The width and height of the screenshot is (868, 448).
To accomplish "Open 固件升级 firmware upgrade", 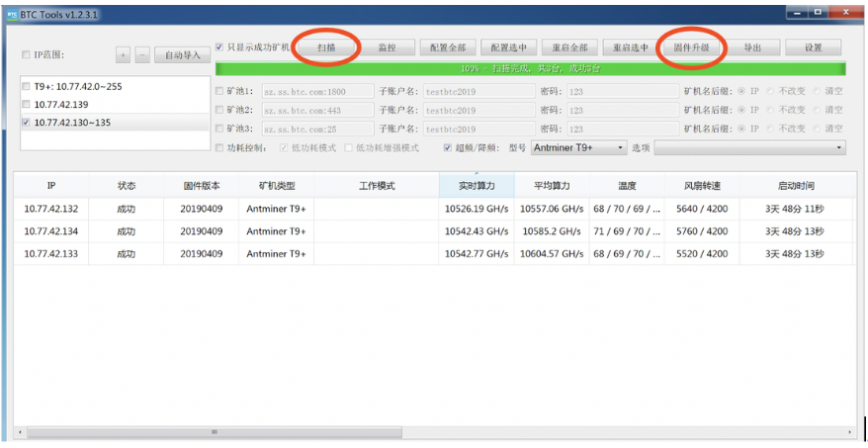I will (x=691, y=47).
